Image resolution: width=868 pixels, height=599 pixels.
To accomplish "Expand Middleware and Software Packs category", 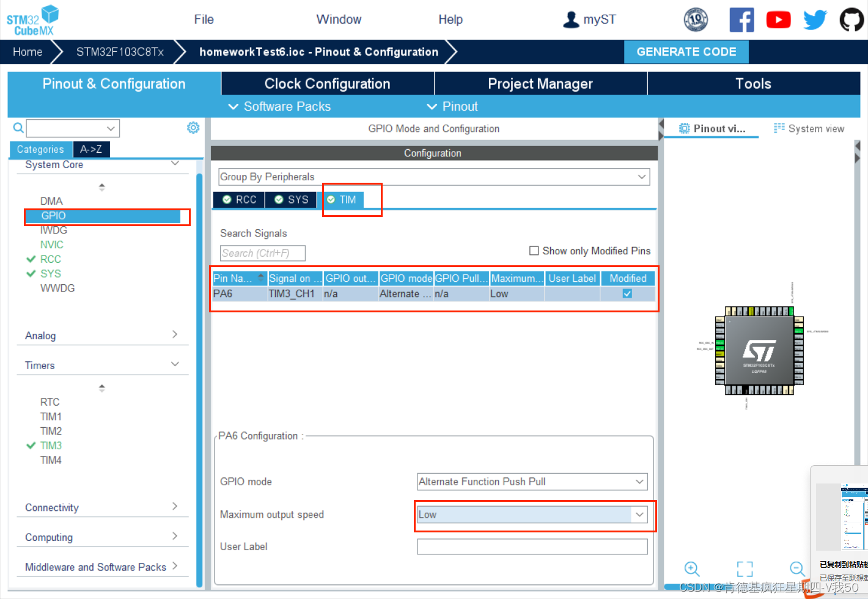I will tap(175, 566).
